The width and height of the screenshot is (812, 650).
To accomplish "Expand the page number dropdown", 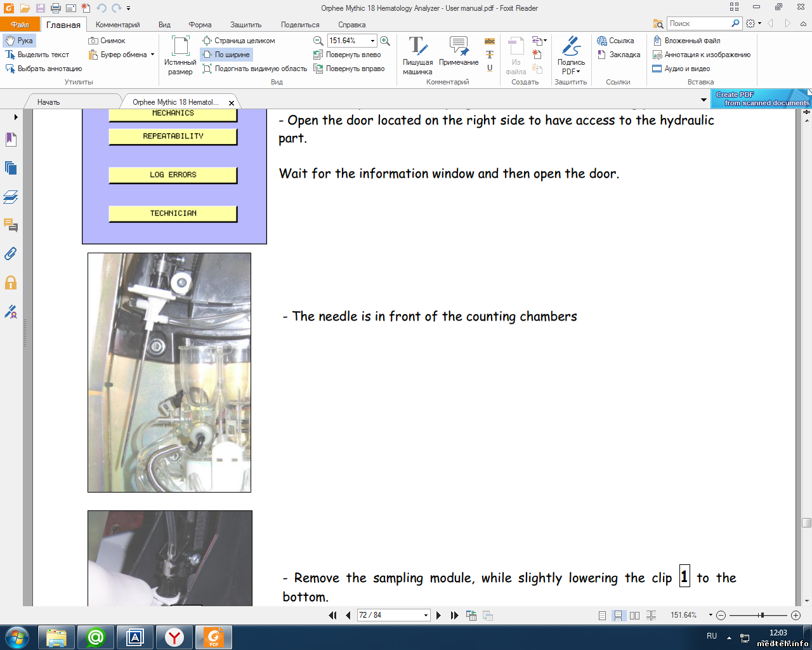I will click(426, 616).
